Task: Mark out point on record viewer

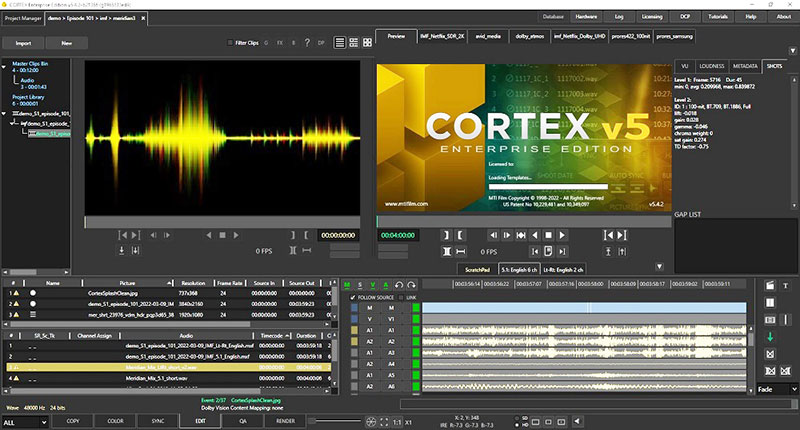Action: point(460,235)
